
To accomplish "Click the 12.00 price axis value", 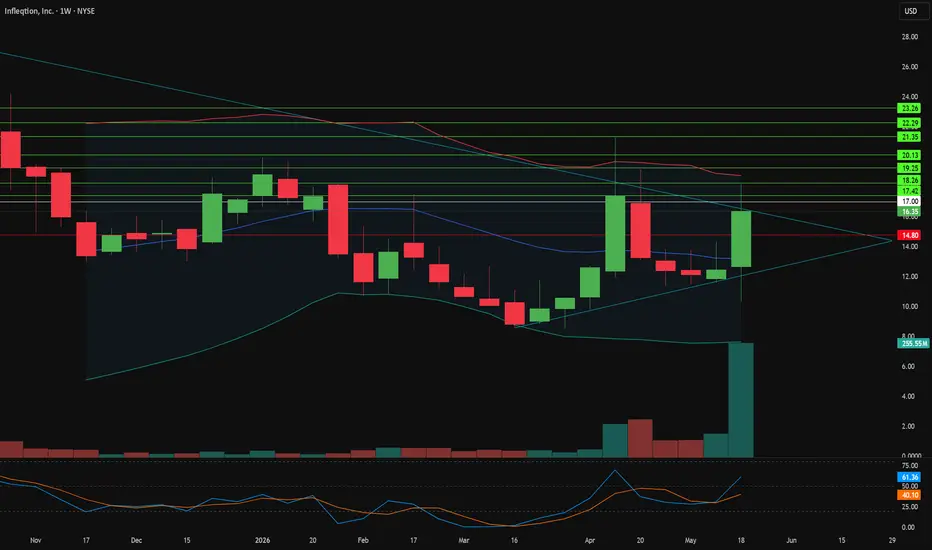I will (x=909, y=276).
